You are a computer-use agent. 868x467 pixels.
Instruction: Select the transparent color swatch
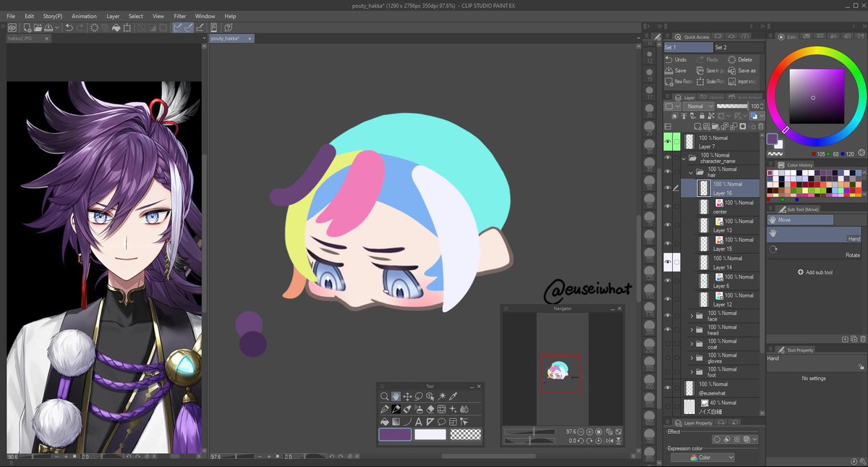[x=465, y=434]
